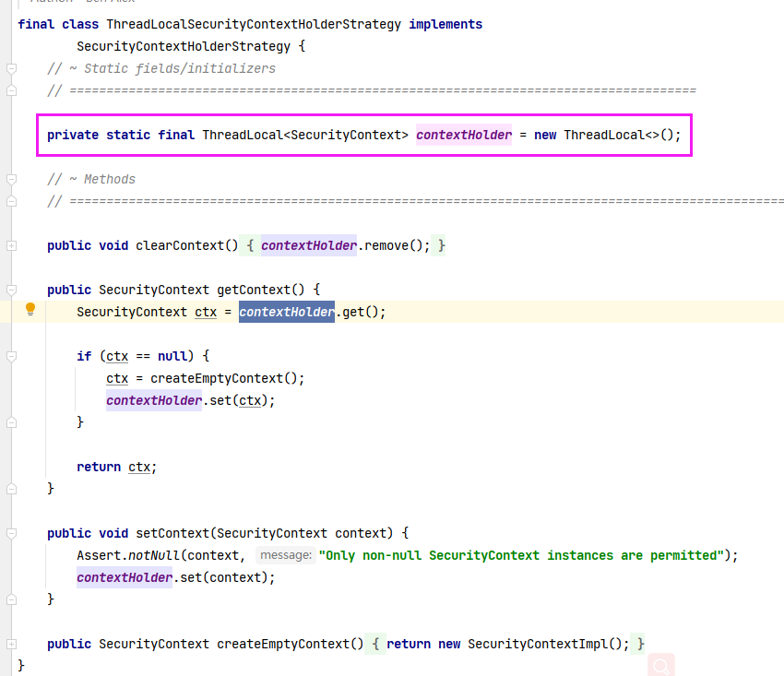Click the return ctx statement
The height and width of the screenshot is (676, 784).
coord(116,467)
